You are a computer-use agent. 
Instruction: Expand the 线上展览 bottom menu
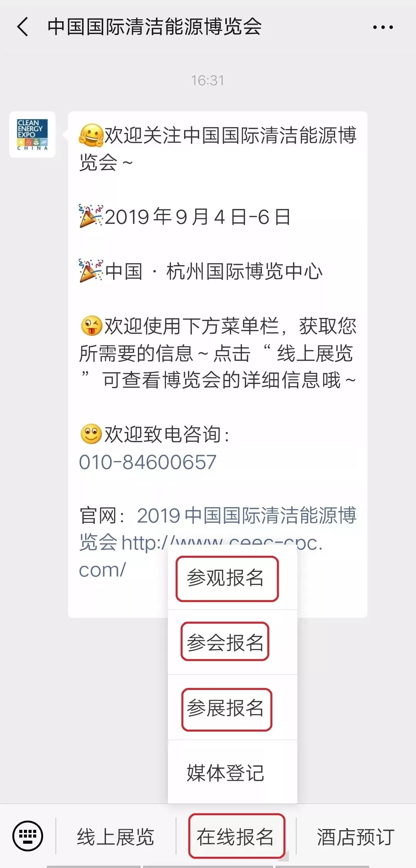click(116, 836)
